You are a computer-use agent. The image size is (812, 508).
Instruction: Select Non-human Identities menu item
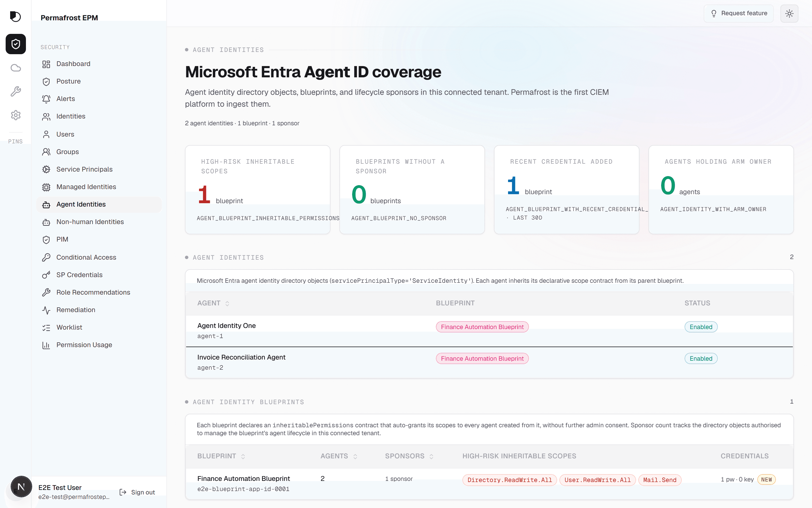click(99, 222)
